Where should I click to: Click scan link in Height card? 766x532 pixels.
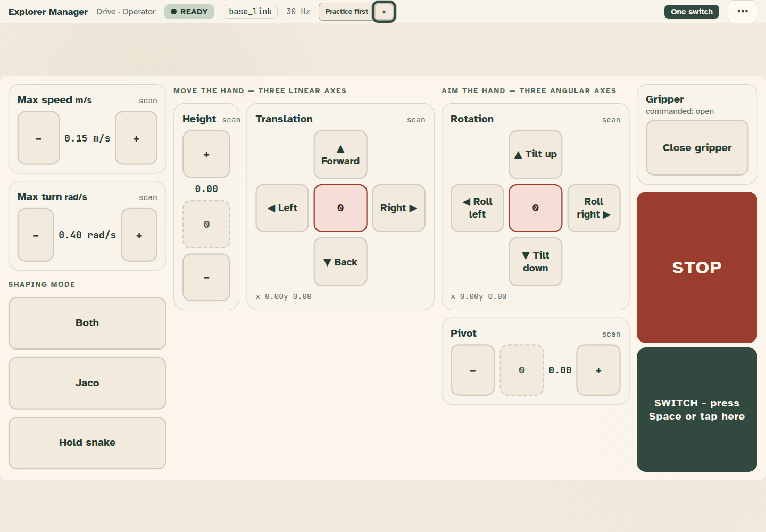click(231, 120)
